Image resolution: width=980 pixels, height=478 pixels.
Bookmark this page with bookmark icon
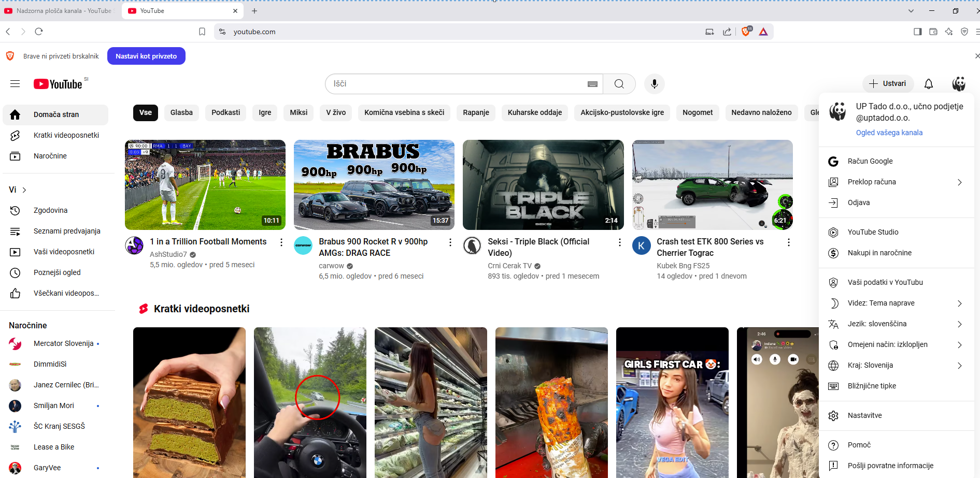coord(202,32)
